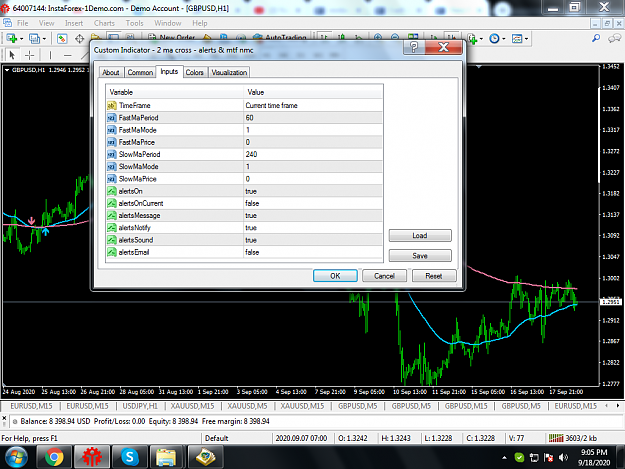The width and height of the screenshot is (625, 469).
Task: Select the alertsNotify true value
Action: pos(313,228)
